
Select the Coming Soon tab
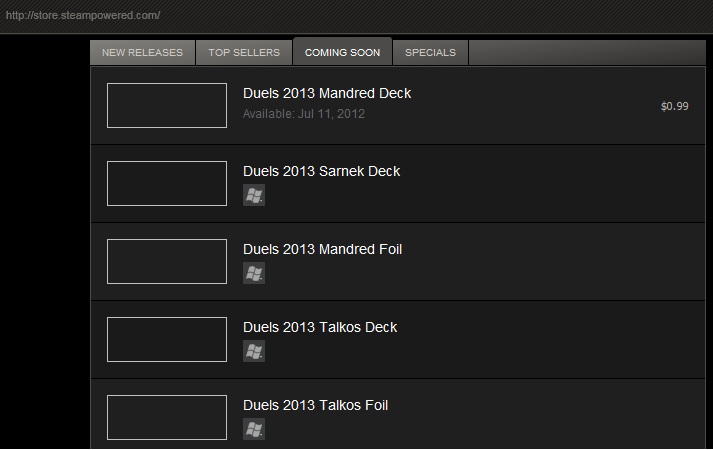pos(342,52)
